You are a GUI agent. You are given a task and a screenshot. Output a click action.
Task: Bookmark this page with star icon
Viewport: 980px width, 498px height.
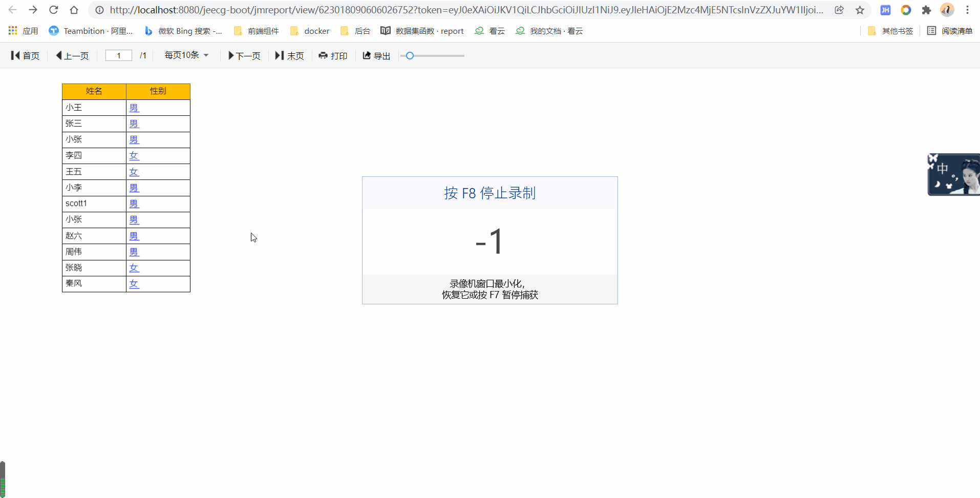point(860,10)
